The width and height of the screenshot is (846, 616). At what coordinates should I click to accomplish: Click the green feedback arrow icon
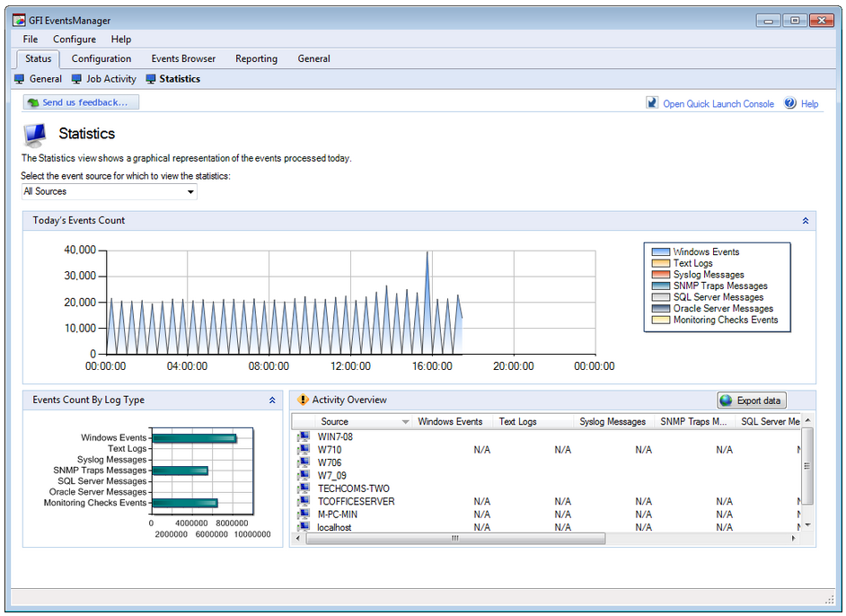(33, 102)
